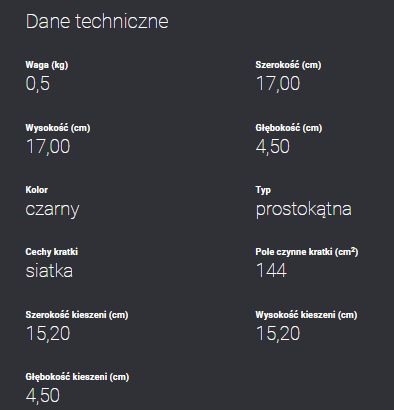The width and height of the screenshot is (394, 410).
Task: Select the Kolor label
Action: pyautogui.click(x=37, y=190)
